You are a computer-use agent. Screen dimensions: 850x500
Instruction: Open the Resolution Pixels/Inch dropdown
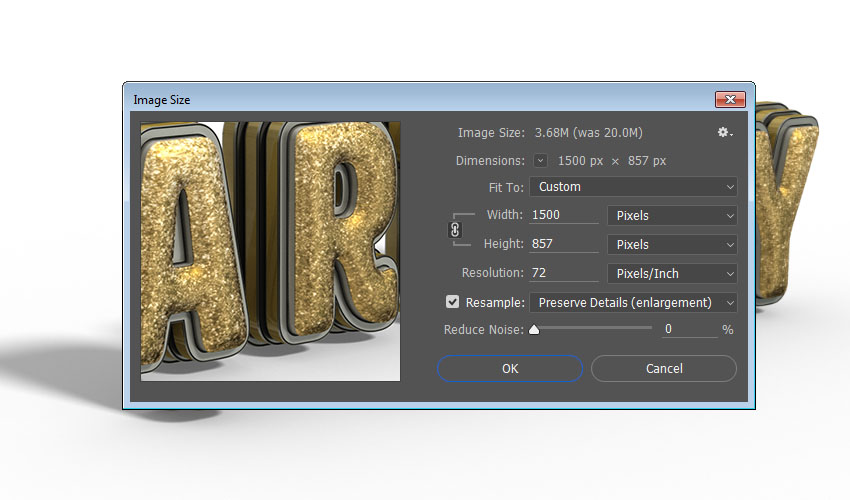[x=672, y=273]
